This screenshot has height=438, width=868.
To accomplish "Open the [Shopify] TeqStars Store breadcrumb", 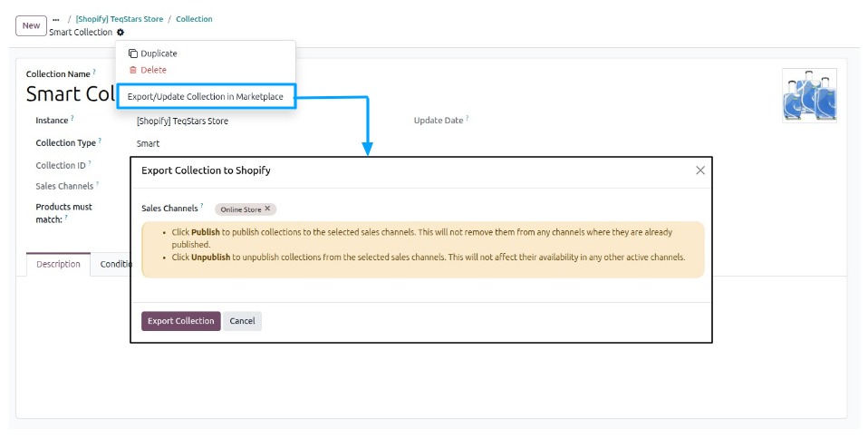I will pyautogui.click(x=120, y=19).
